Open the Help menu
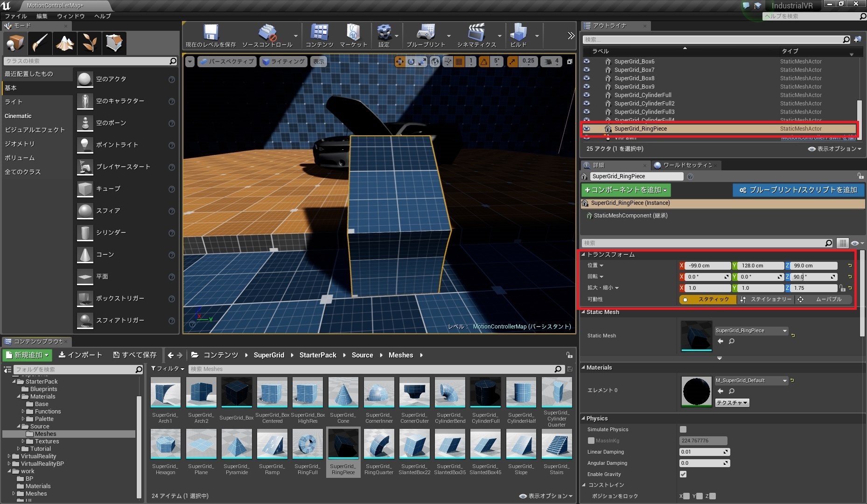867x504 pixels. (x=103, y=16)
